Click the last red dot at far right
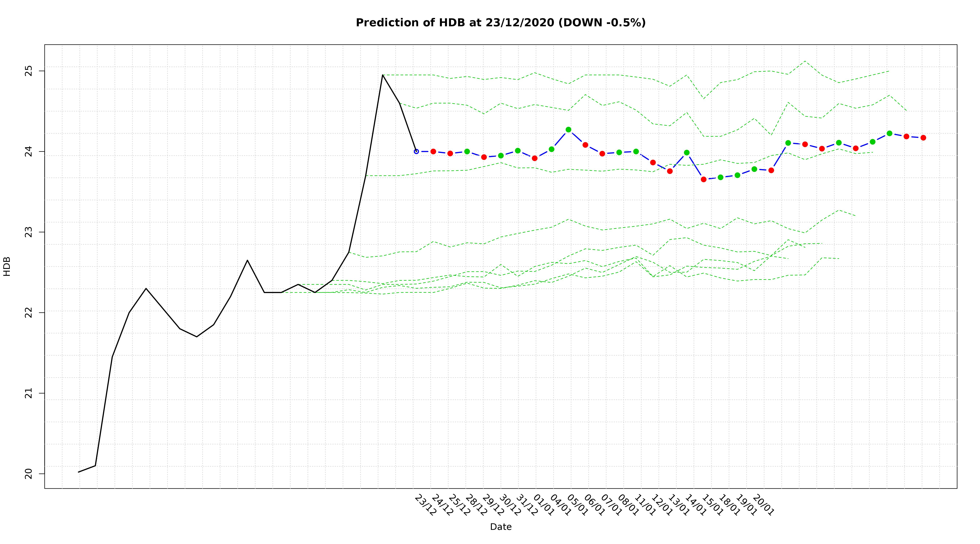The height and width of the screenshot is (544, 980). [x=923, y=138]
